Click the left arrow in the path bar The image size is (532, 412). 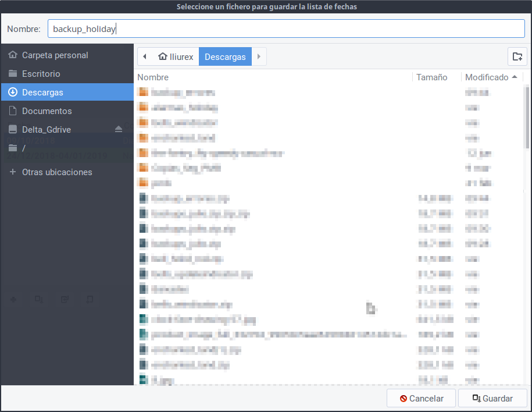(145, 57)
